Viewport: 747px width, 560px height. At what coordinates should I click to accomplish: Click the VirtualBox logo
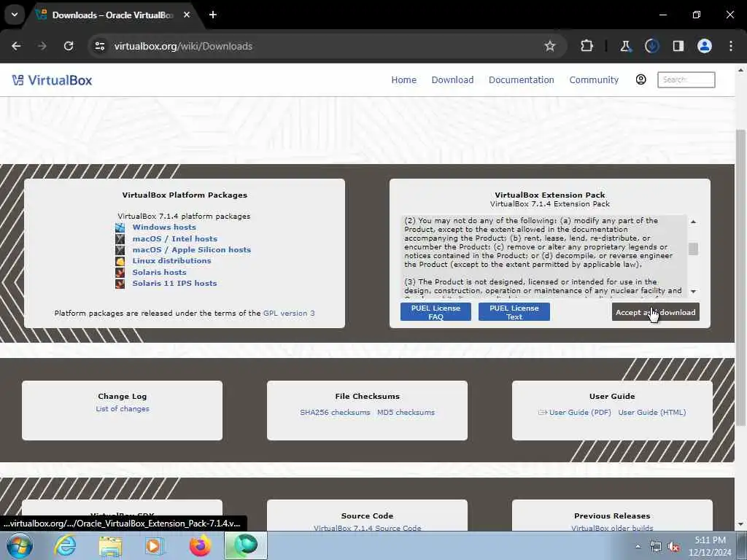pyautogui.click(x=52, y=80)
